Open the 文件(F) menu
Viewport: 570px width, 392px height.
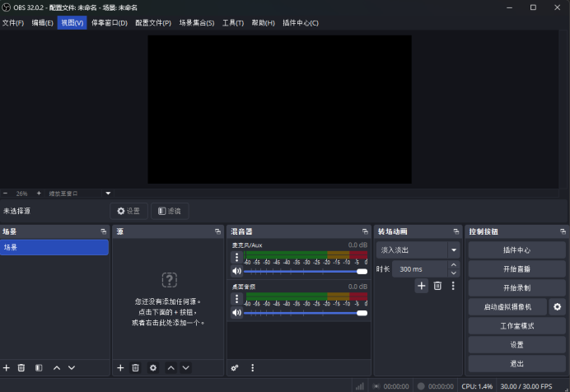(13, 23)
